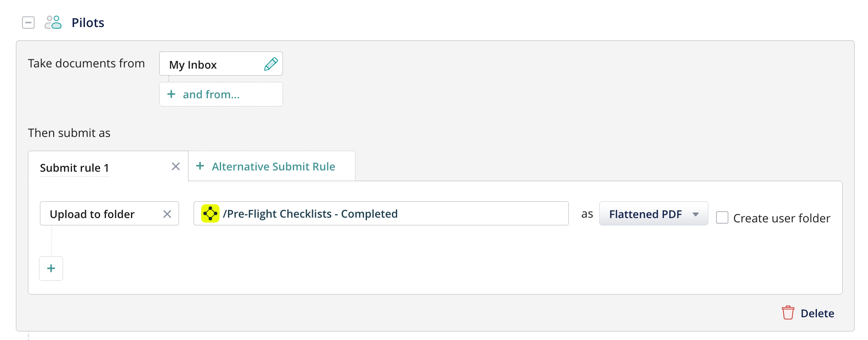Click the Pre-Flight Checklists folder path field
The height and width of the screenshot is (340, 868).
click(x=386, y=214)
